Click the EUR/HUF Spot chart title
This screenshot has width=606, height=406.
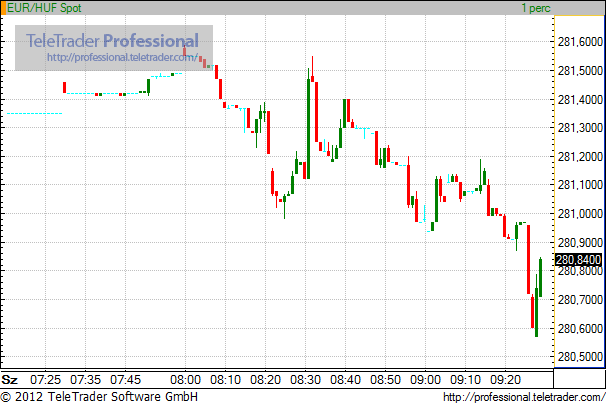pos(44,8)
